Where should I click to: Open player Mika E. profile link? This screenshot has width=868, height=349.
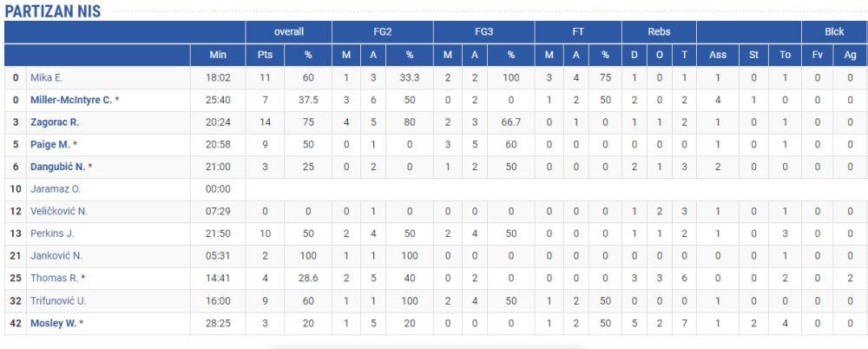click(47, 77)
